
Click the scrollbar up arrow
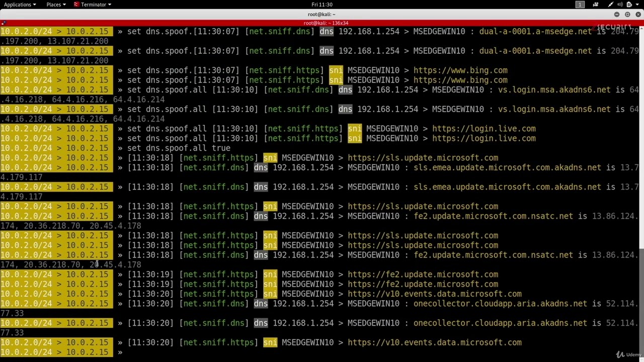(x=641, y=28)
